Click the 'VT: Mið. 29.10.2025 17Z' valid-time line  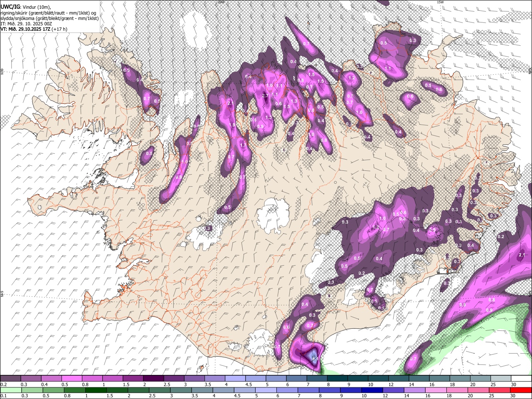[33, 29]
